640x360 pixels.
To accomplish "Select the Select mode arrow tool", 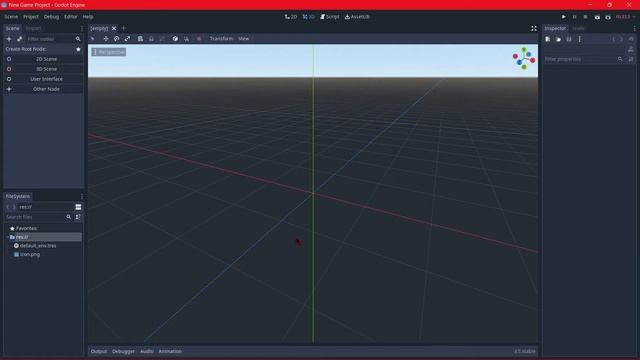I will (93, 38).
